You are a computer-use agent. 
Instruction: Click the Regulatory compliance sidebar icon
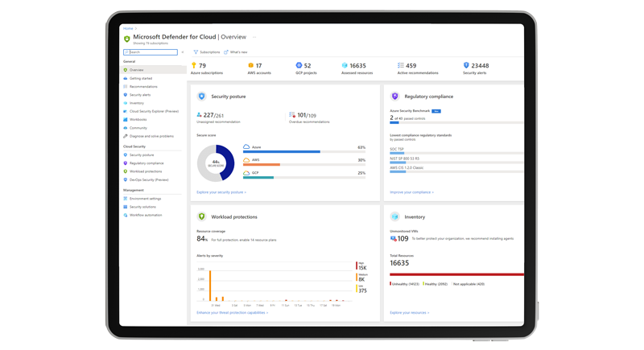tap(126, 163)
